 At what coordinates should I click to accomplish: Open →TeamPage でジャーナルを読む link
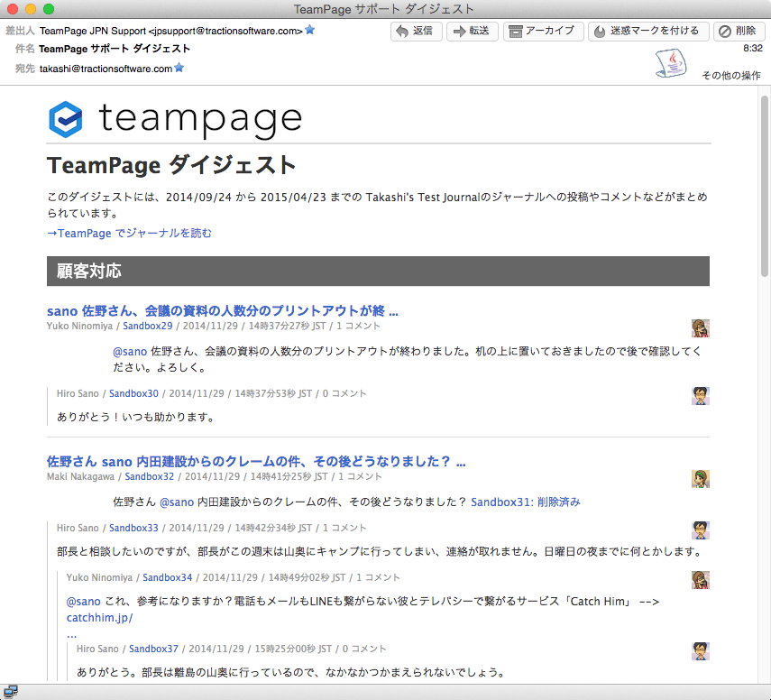(x=129, y=233)
